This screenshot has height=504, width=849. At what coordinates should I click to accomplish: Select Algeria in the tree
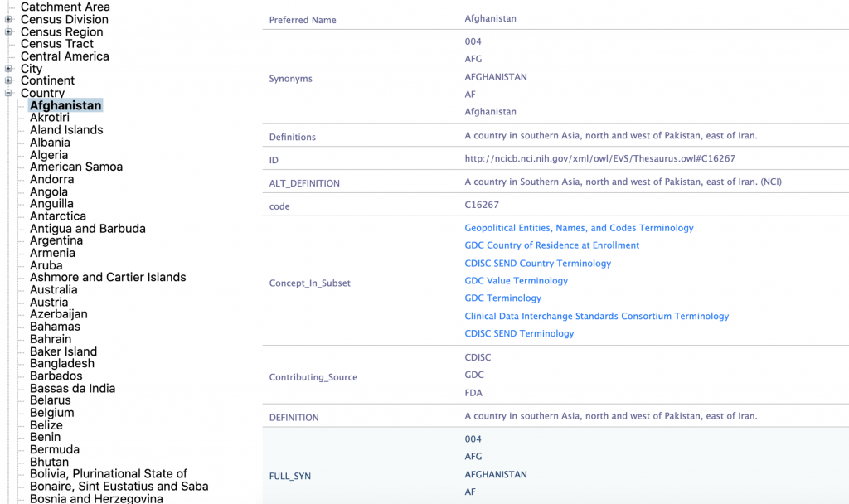pos(49,155)
